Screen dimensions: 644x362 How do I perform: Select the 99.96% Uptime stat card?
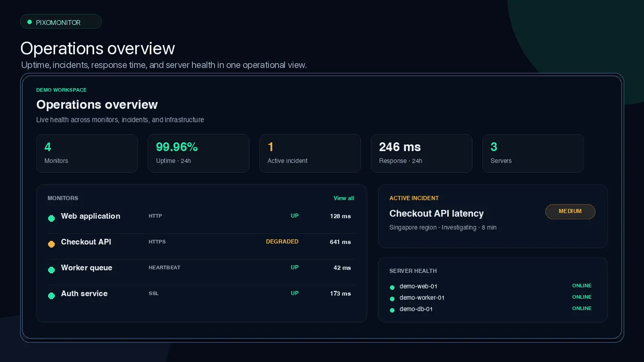coord(198,154)
